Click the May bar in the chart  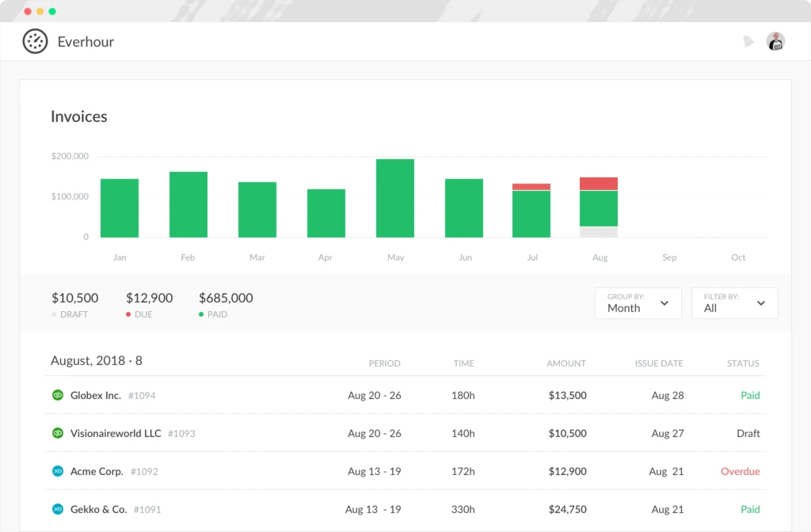pos(395,198)
